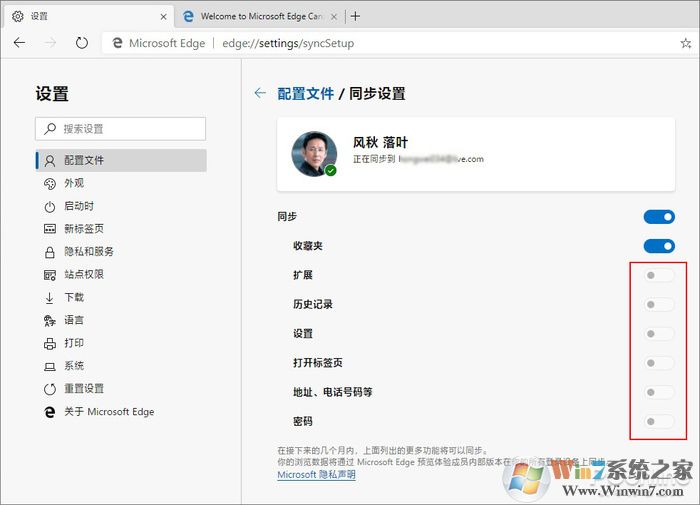Open 启动时 settings section
The width and height of the screenshot is (700, 505).
(121, 206)
